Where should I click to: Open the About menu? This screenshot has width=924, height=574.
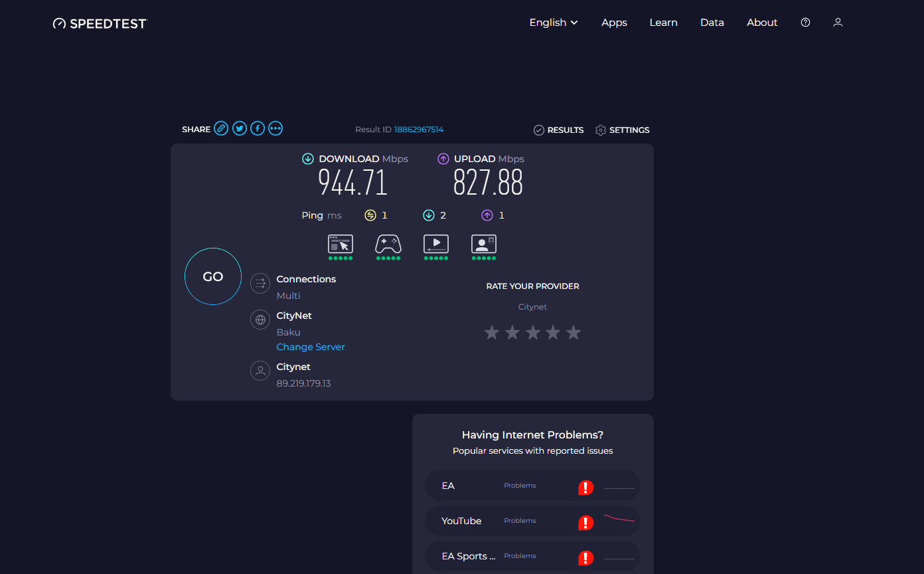coord(762,23)
